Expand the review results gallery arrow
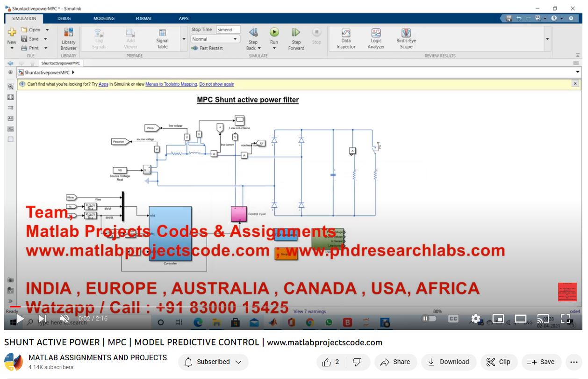 pyautogui.click(x=547, y=39)
